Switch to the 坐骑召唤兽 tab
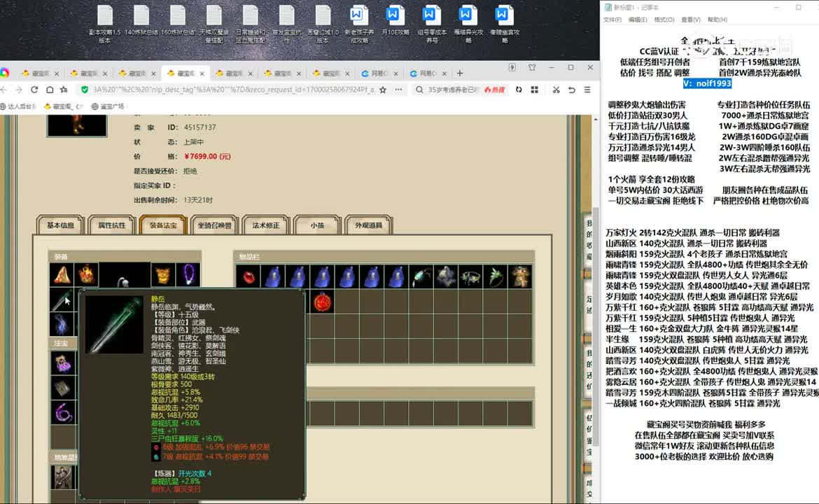The height and width of the screenshot is (504, 819). click(214, 225)
